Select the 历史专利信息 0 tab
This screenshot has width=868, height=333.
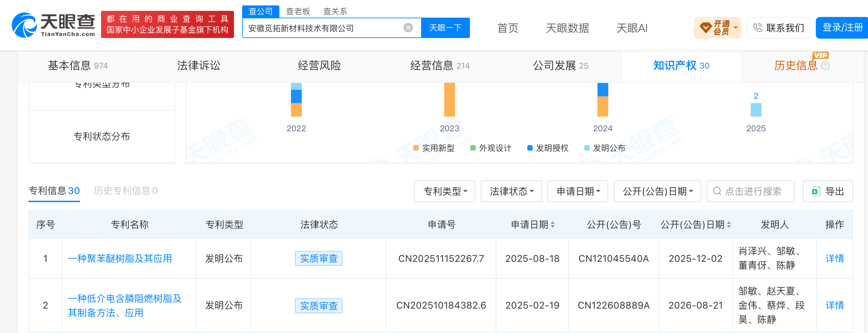coord(126,191)
